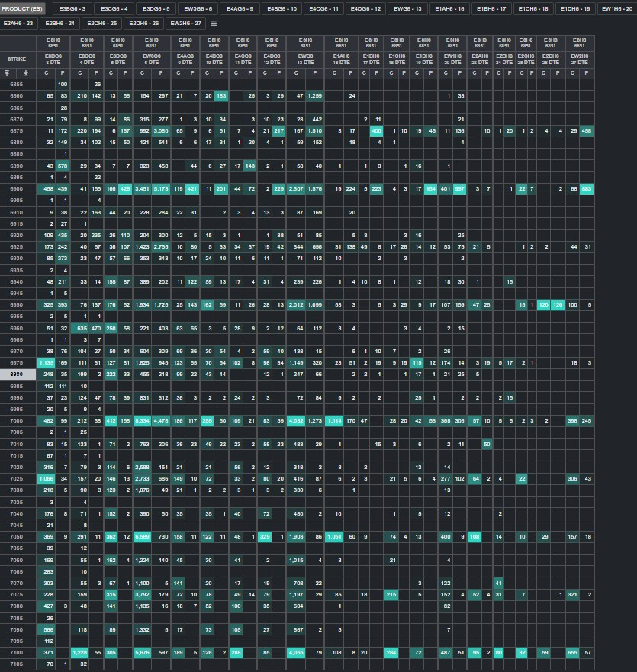
Task: Click the E1AH6 16 DTE column header
Action: 341,59
